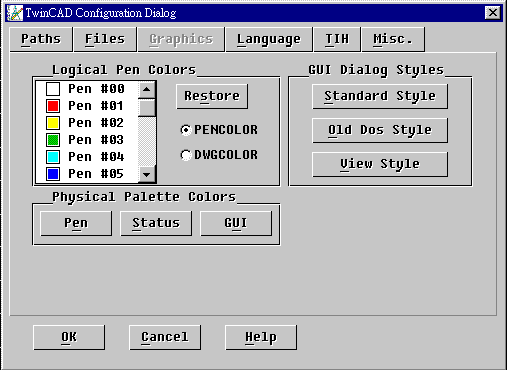Click the pen list scroll down arrow
This screenshot has height=371, width=507.
[x=147, y=174]
